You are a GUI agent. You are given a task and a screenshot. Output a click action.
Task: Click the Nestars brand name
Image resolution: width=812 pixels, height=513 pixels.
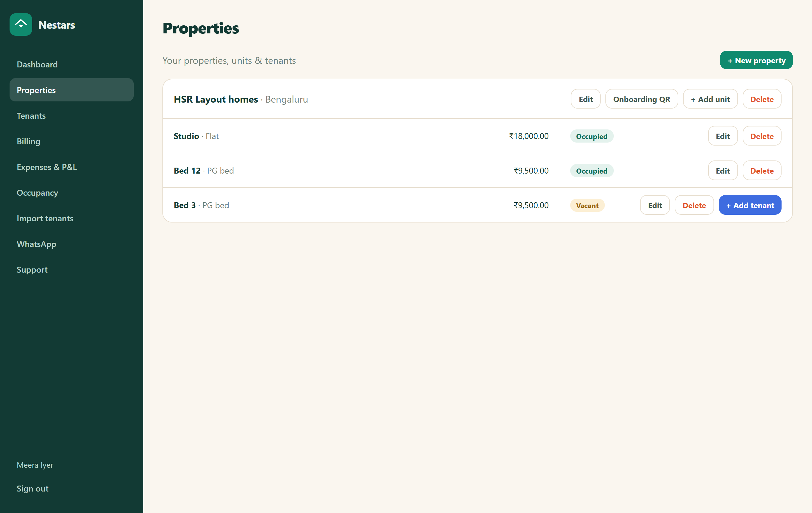57,24
